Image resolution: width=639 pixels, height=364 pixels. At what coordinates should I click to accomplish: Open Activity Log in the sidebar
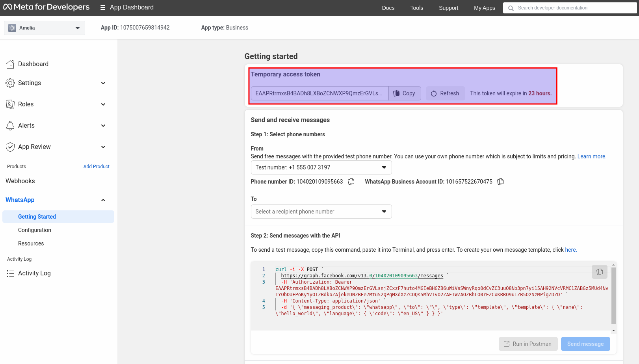(x=34, y=273)
